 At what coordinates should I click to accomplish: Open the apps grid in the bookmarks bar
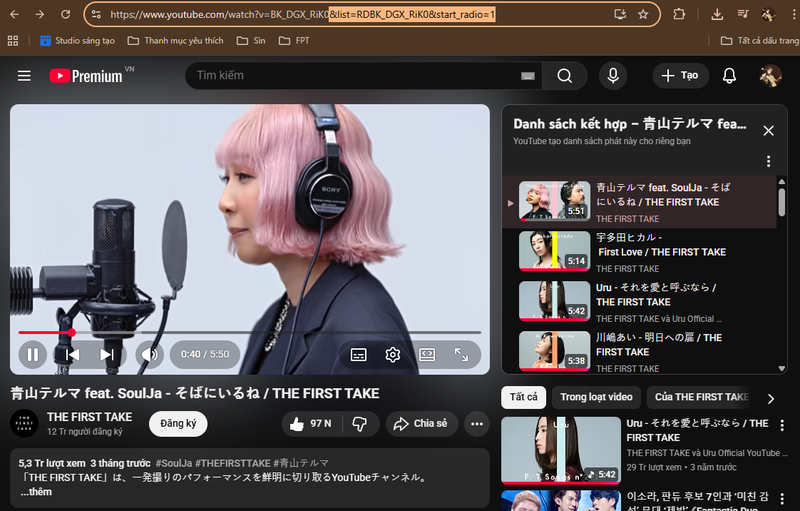[x=13, y=40]
